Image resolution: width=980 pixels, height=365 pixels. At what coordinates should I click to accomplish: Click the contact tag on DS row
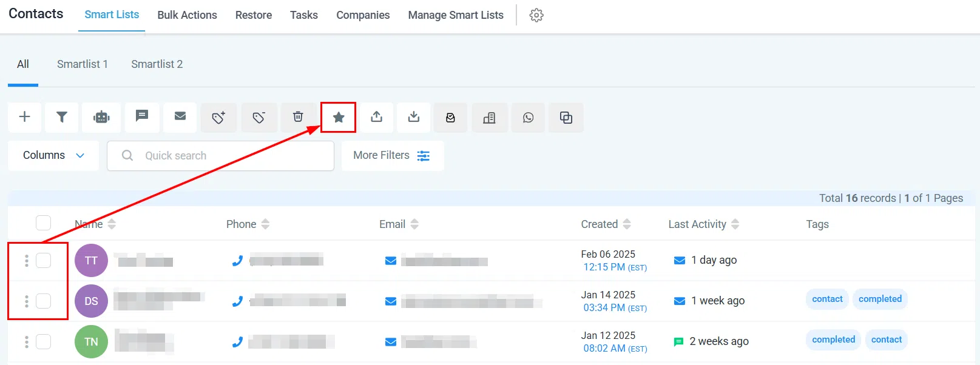click(827, 299)
